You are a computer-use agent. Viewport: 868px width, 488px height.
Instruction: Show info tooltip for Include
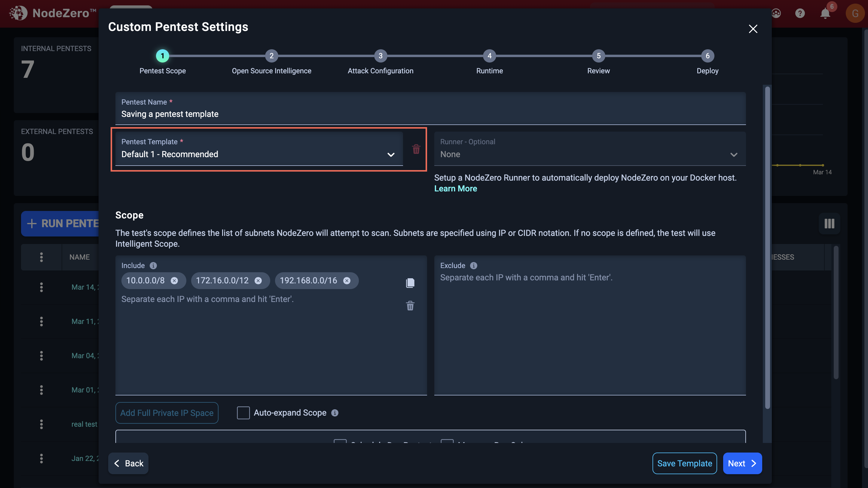point(153,265)
